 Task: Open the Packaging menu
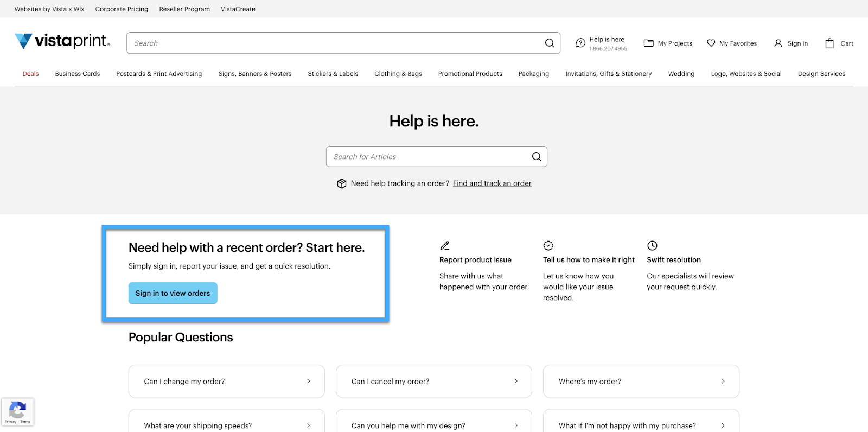(x=534, y=74)
